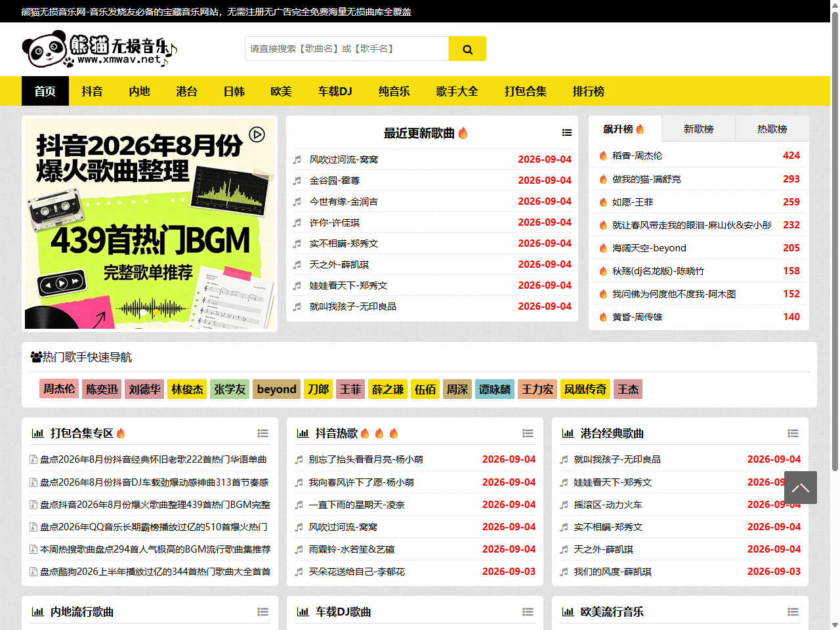This screenshot has height=630, width=840.
Task: Click the people icon beside 热门歌手快速导航
Action: click(36, 357)
